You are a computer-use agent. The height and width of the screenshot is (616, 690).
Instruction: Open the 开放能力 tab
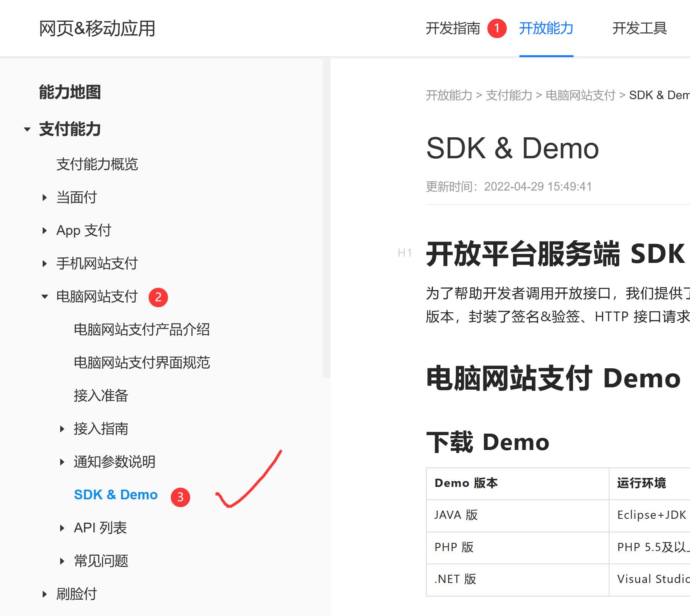tap(546, 28)
